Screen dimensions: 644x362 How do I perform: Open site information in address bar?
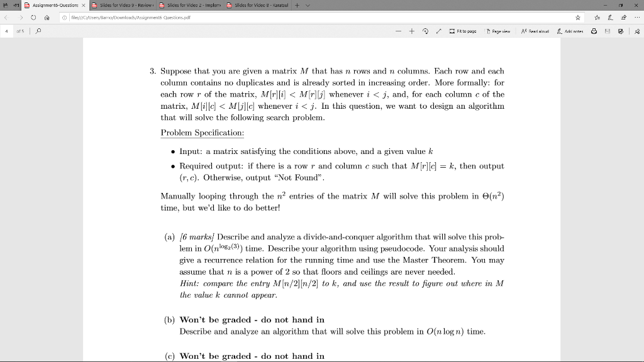pos(64,18)
